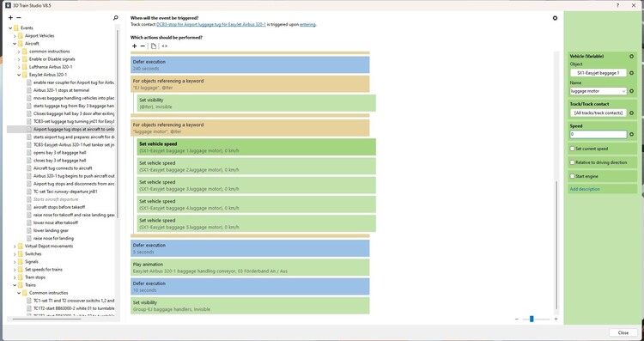The width and height of the screenshot is (644, 341).
Task: Click the add action plus icon
Action: [x=134, y=46]
